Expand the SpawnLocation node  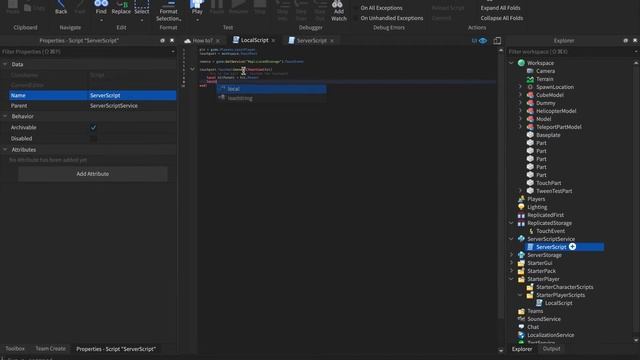point(520,87)
